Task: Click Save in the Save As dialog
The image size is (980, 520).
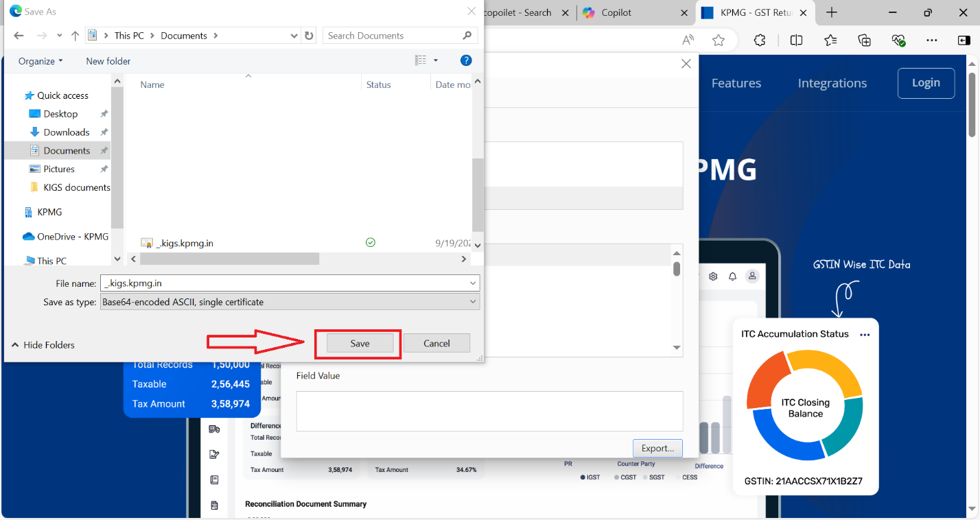Action: pyautogui.click(x=360, y=343)
